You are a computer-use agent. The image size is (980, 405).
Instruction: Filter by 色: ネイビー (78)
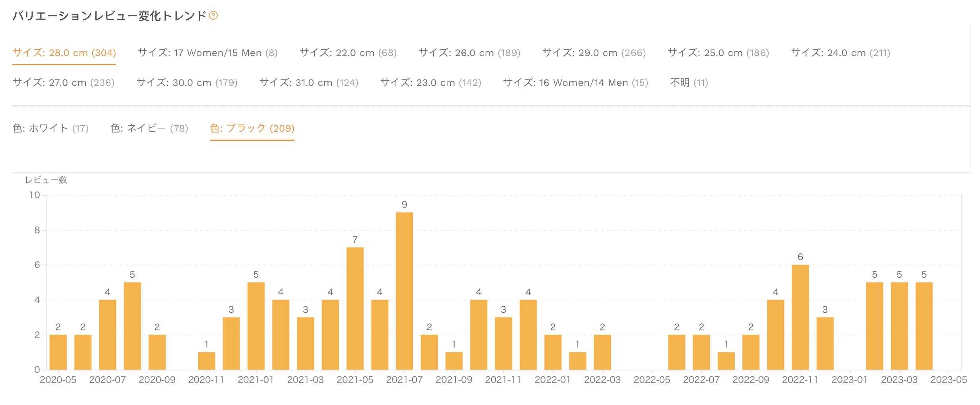point(149,129)
